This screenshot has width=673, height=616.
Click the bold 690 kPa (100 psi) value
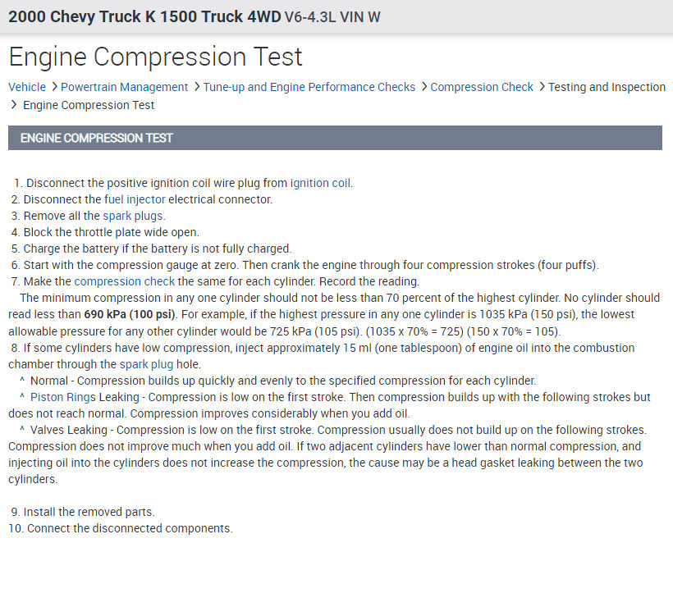tap(130, 314)
